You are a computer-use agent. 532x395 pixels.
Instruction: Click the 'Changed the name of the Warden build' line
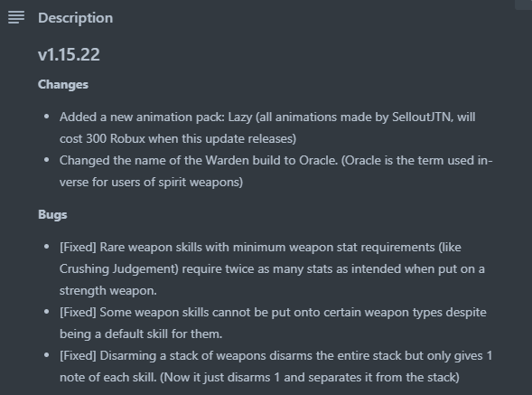(275, 160)
